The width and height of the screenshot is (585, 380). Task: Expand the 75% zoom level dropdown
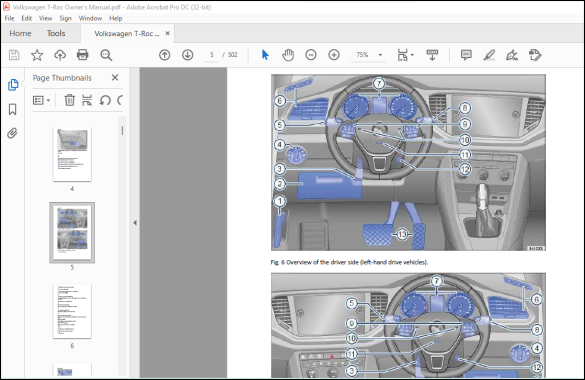click(x=380, y=55)
